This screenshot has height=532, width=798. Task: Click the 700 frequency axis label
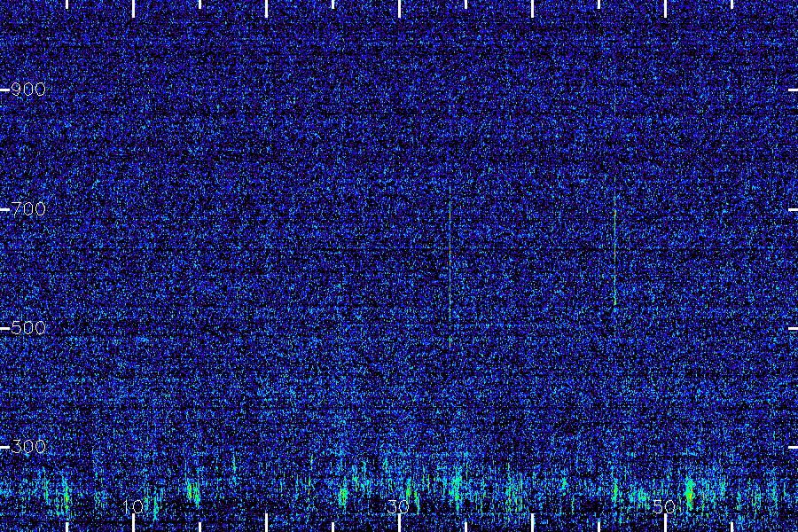click(28, 208)
